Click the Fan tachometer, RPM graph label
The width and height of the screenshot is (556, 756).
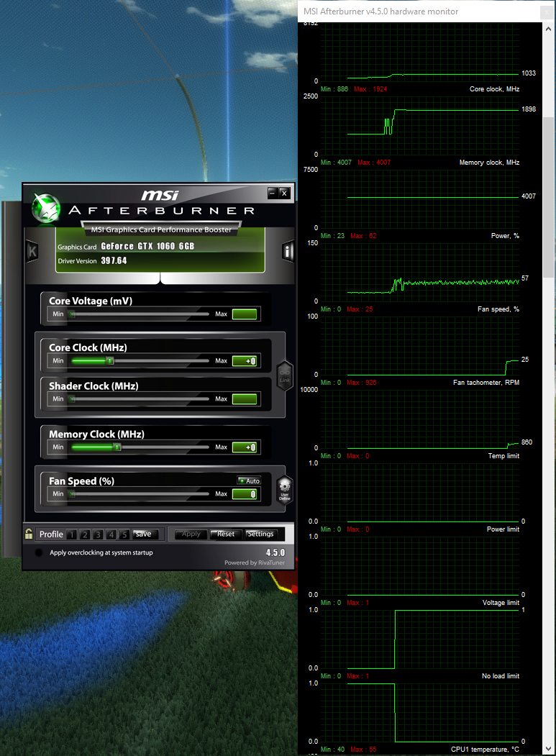[x=486, y=383]
